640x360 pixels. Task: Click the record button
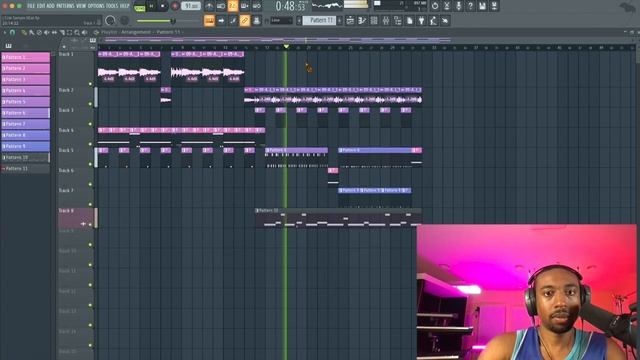click(175, 6)
